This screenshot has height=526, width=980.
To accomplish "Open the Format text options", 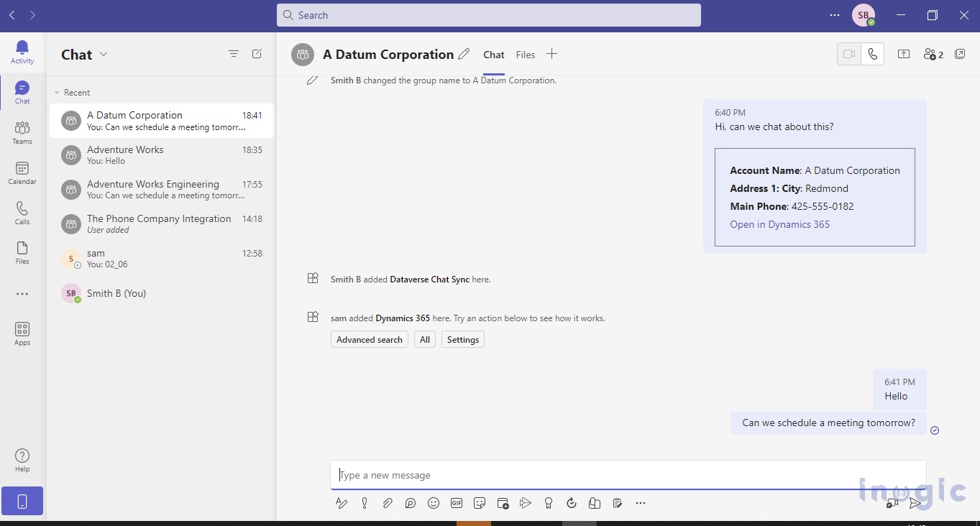I will pyautogui.click(x=342, y=503).
